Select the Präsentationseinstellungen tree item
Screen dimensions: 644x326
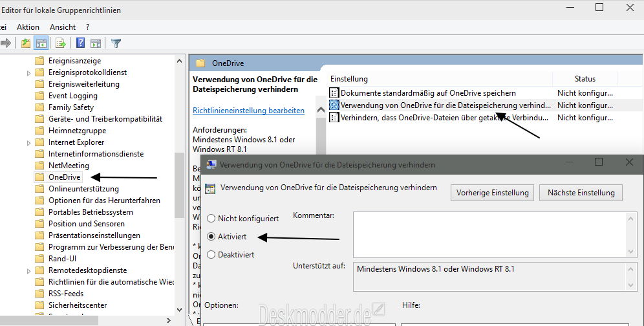(x=94, y=235)
